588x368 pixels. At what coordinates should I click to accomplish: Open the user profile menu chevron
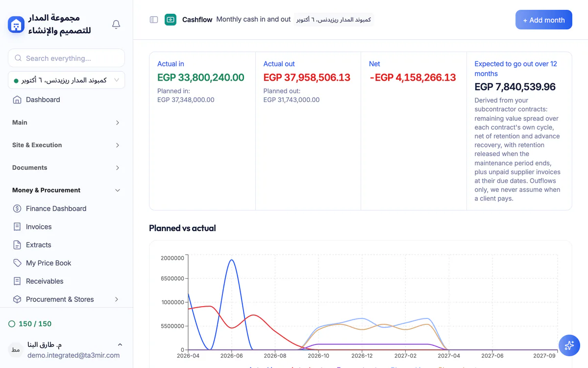[120, 345]
